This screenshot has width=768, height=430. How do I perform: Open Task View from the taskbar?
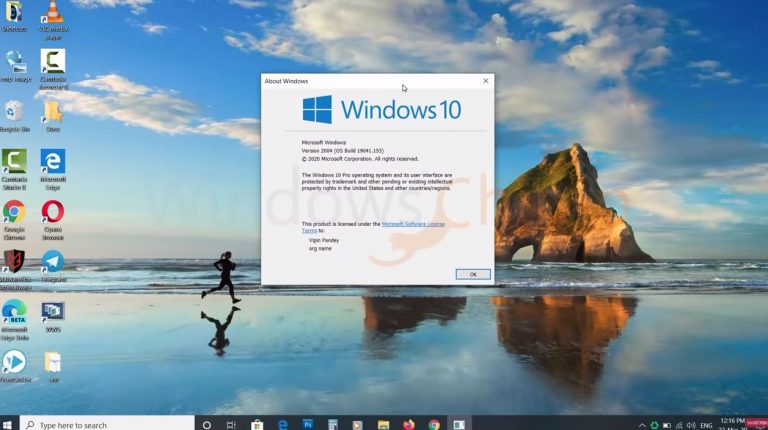[231, 425]
